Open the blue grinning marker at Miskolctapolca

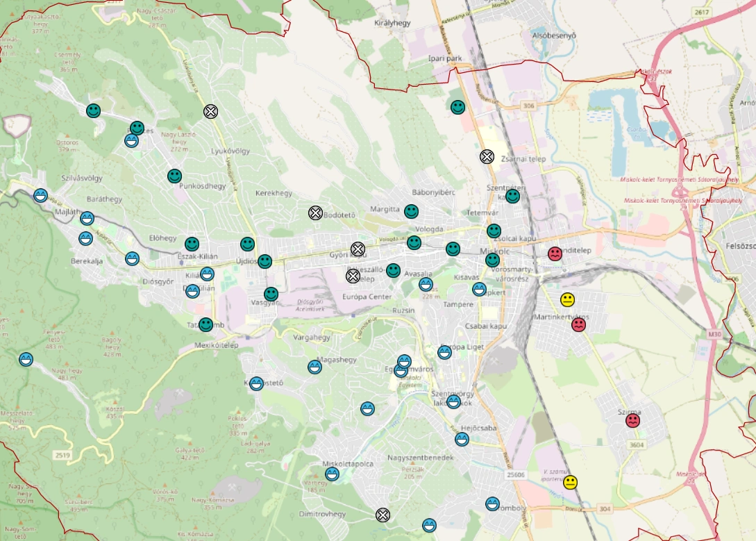point(333,474)
